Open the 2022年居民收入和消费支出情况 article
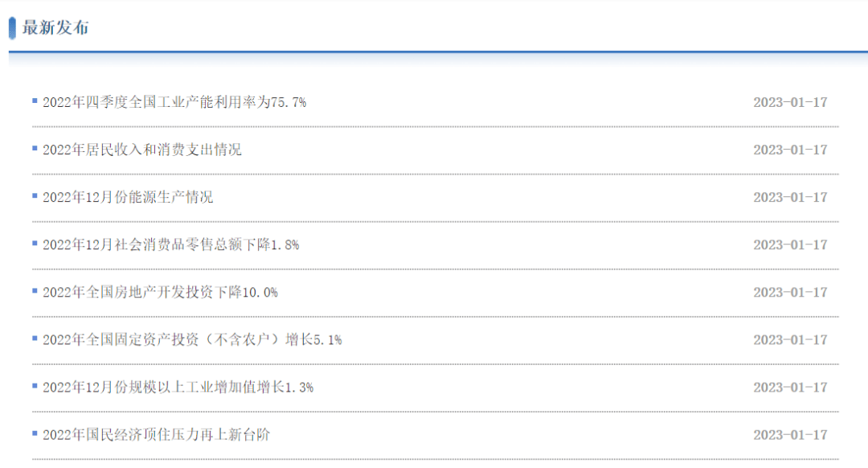The image size is (868, 468). tap(142, 150)
